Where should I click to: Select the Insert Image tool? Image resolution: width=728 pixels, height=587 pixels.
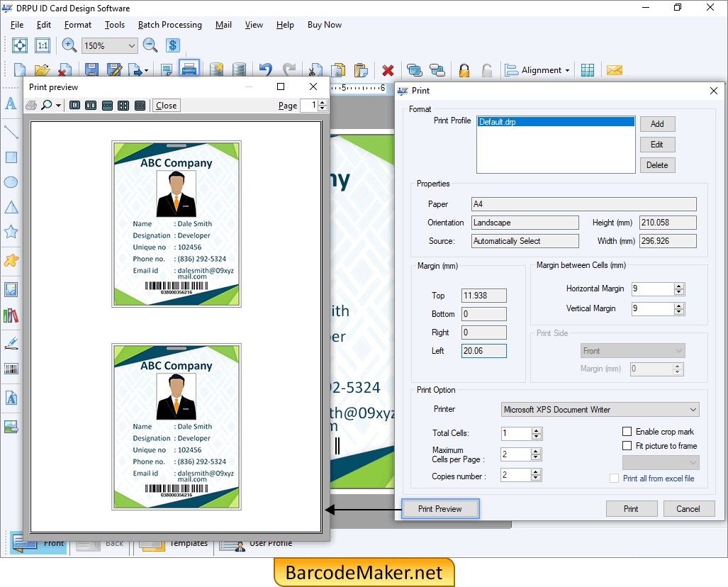[11, 289]
